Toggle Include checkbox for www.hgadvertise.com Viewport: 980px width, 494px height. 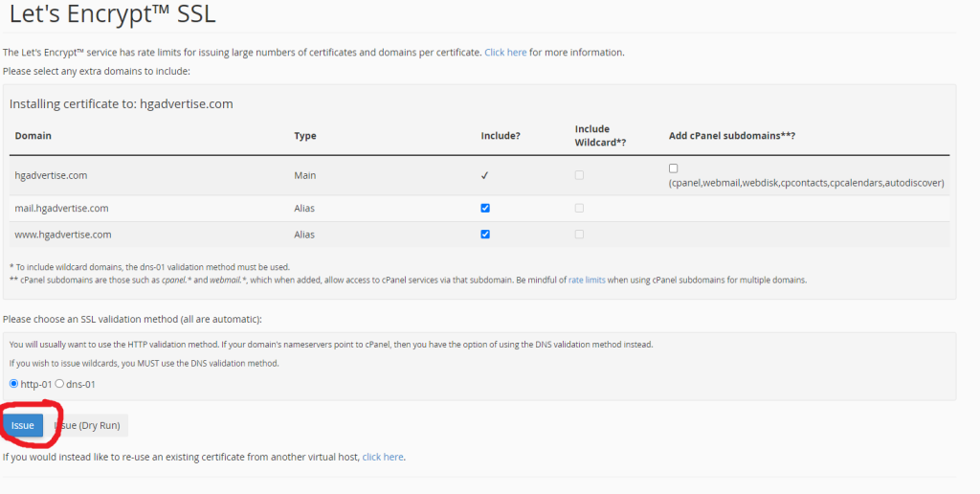485,234
